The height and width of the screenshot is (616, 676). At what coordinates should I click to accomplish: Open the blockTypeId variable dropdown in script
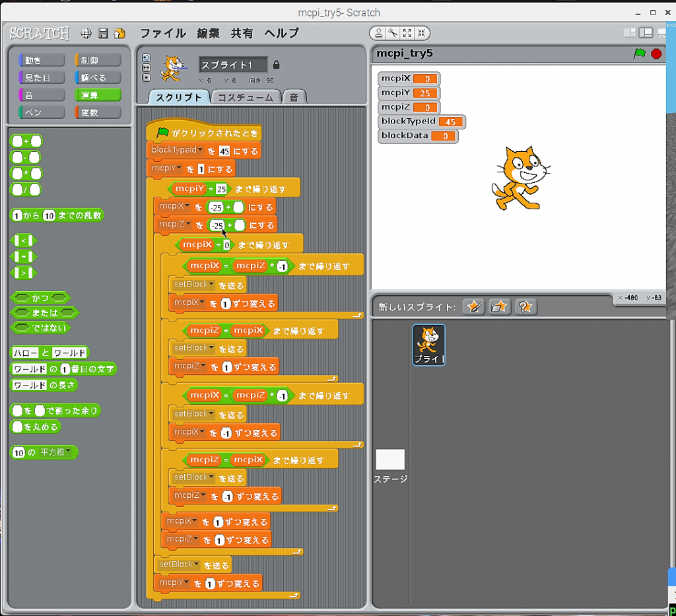[200, 151]
